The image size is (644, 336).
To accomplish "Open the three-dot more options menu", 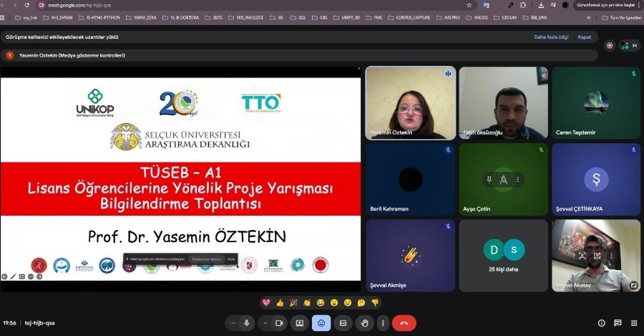I will pos(382,323).
